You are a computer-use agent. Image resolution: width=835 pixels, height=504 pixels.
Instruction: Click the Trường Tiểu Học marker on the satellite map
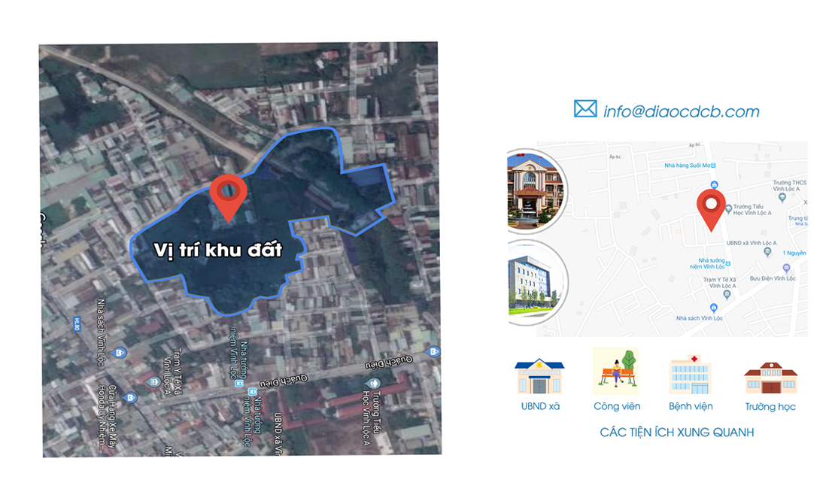coord(372,383)
